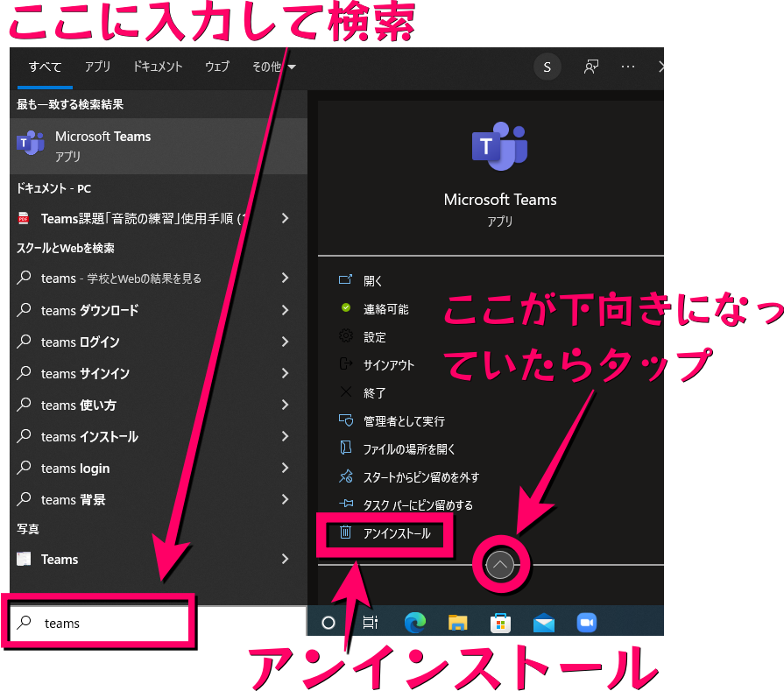This screenshot has height=691, width=784.
Task: Expand arrow for Teams課題 document result
Action: pos(285,218)
